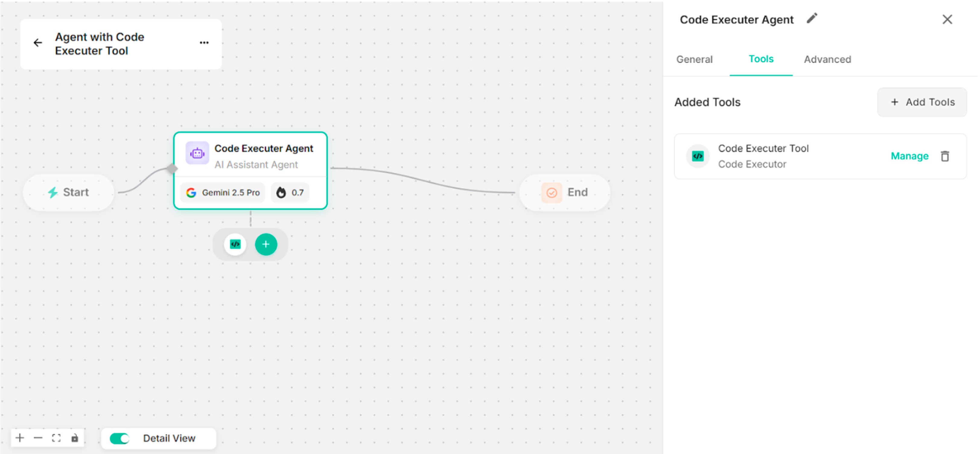The height and width of the screenshot is (454, 980).
Task: Expand the green plus button under the agent node
Action: (266, 244)
